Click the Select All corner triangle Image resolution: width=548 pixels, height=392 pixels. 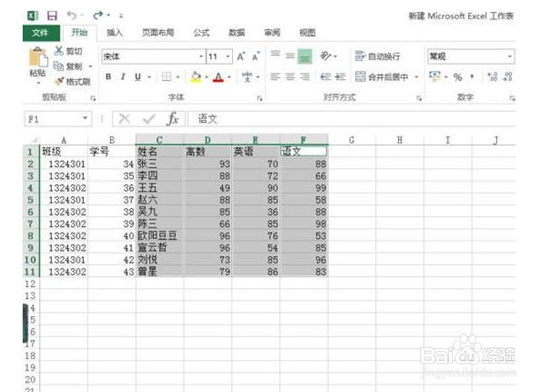(x=34, y=140)
